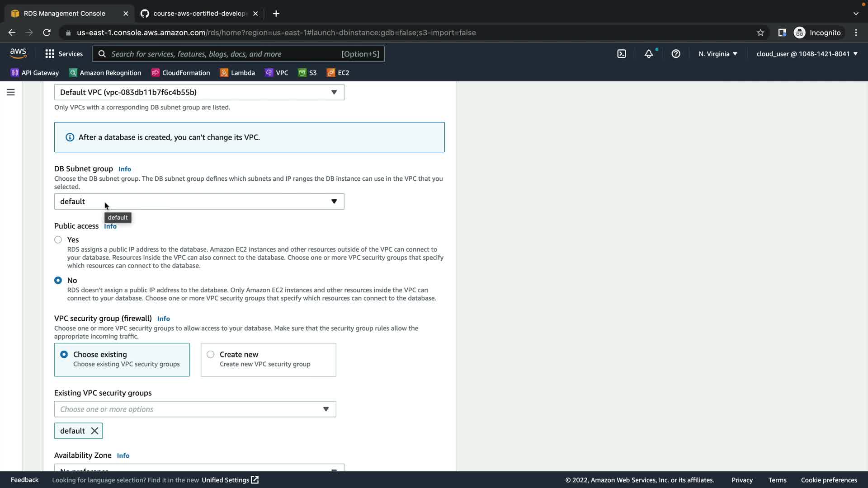Click the help question mark icon
Screen dimensions: 868x488
click(x=676, y=54)
